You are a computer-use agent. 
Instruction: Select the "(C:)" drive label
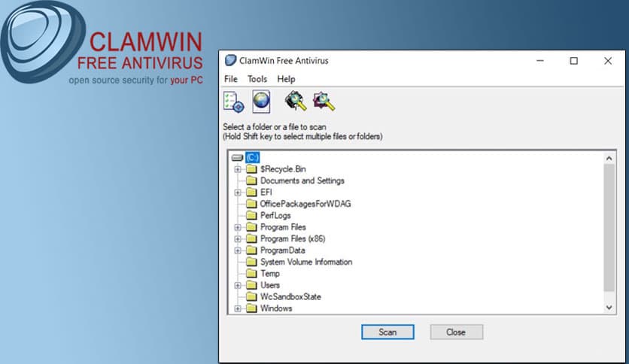(252, 157)
